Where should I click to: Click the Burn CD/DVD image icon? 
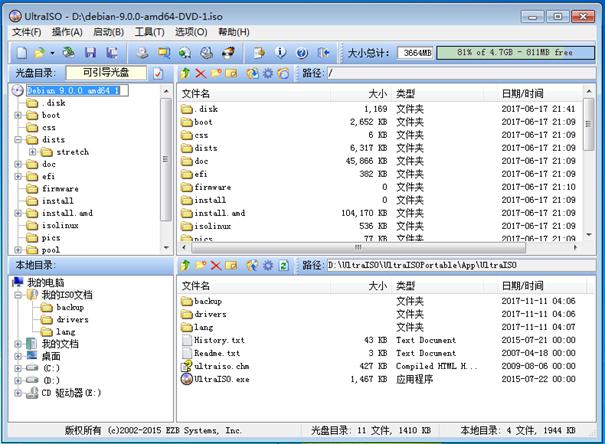click(x=228, y=52)
